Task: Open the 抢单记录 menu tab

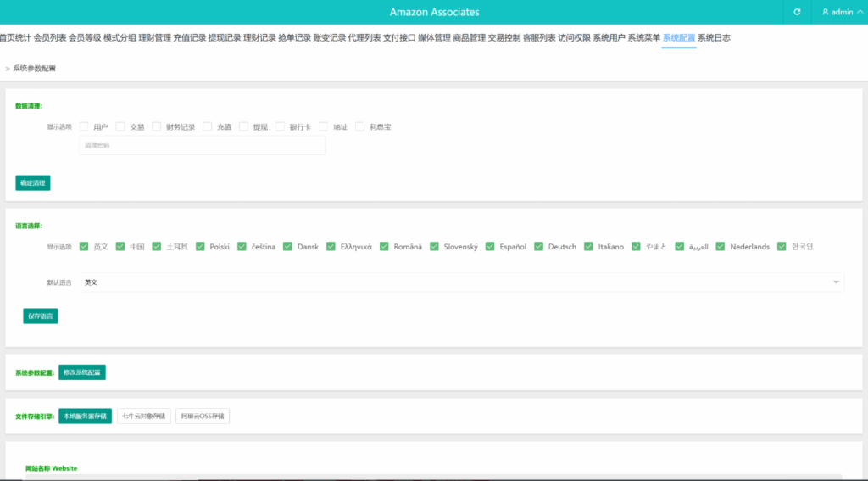Action: pos(294,37)
